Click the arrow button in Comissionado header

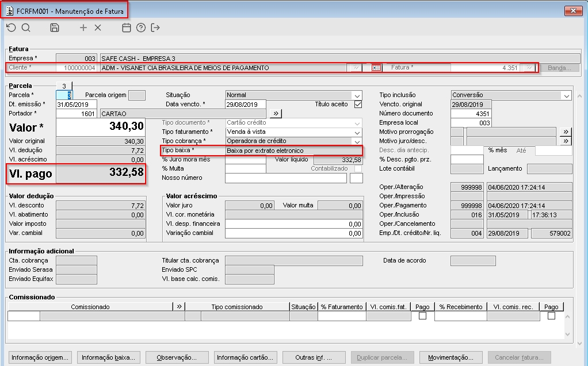(179, 306)
